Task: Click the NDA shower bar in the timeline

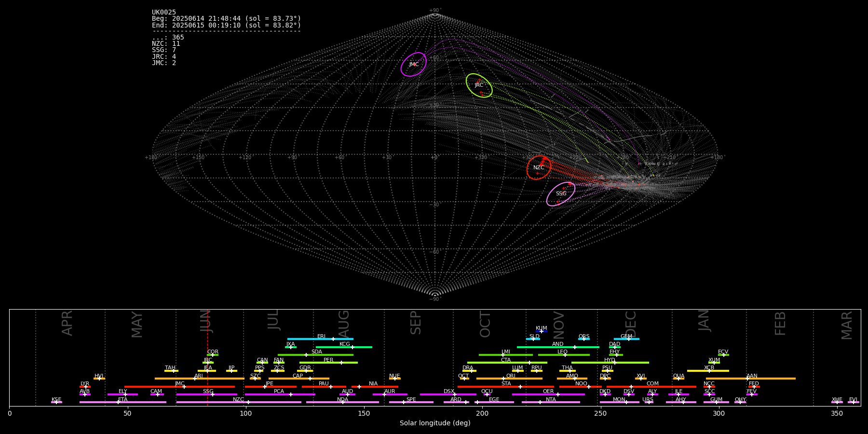Action: pyautogui.click(x=342, y=402)
